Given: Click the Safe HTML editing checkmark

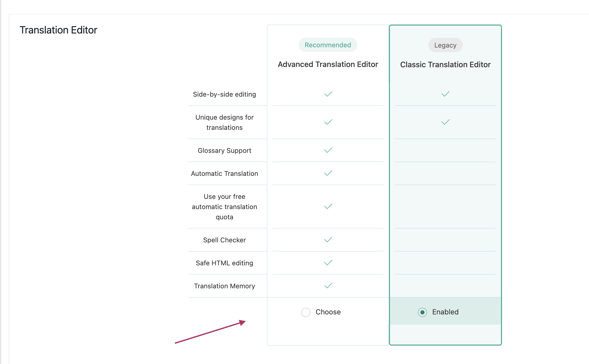Looking at the screenshot, I should (328, 263).
